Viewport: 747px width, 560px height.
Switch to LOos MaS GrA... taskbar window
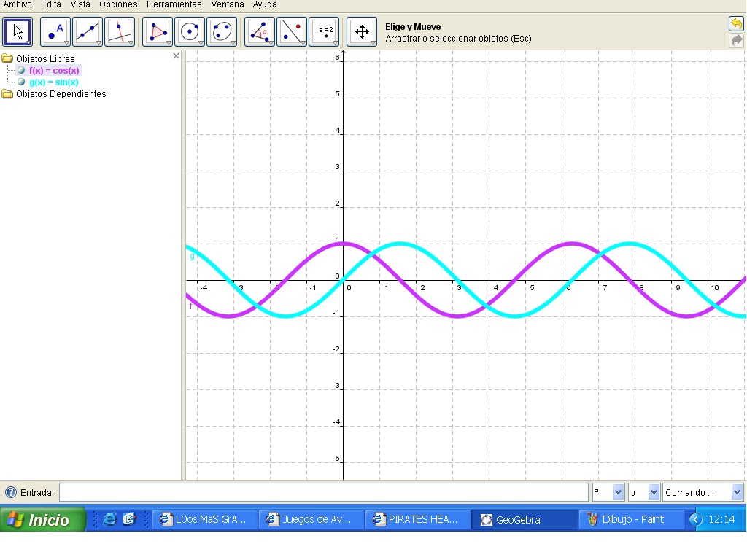click(x=204, y=519)
